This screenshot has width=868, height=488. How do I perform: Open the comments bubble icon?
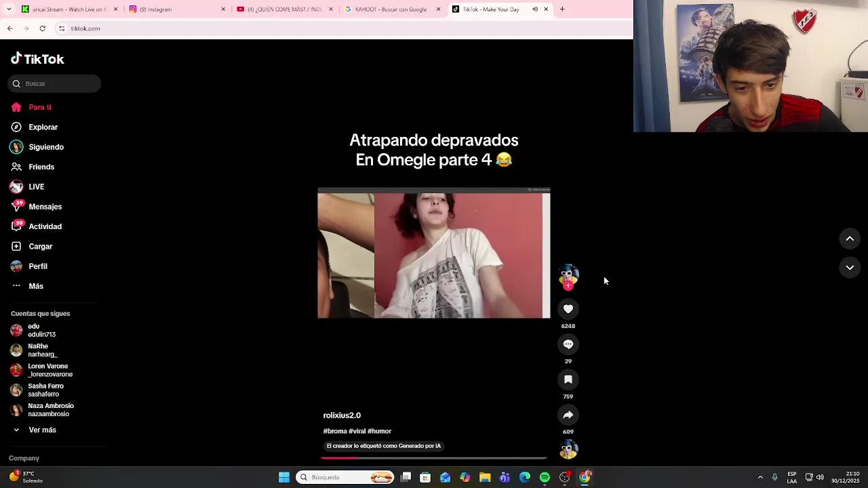(x=568, y=344)
